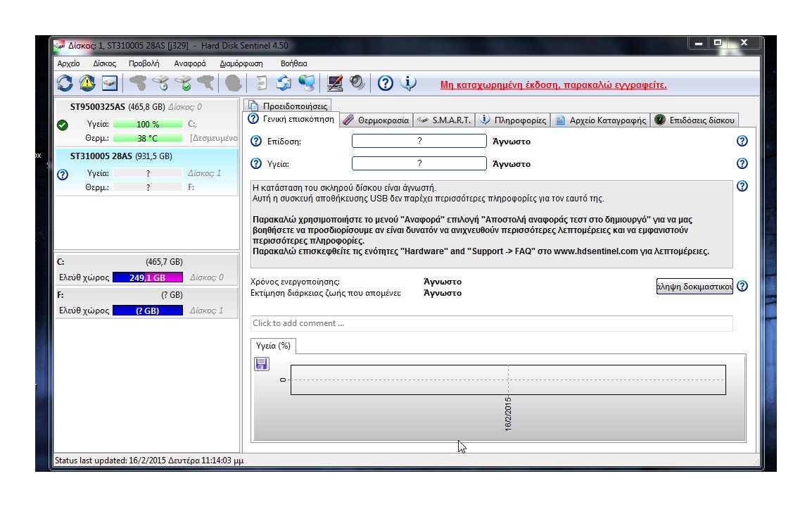Click the C: partition header row

(146, 262)
